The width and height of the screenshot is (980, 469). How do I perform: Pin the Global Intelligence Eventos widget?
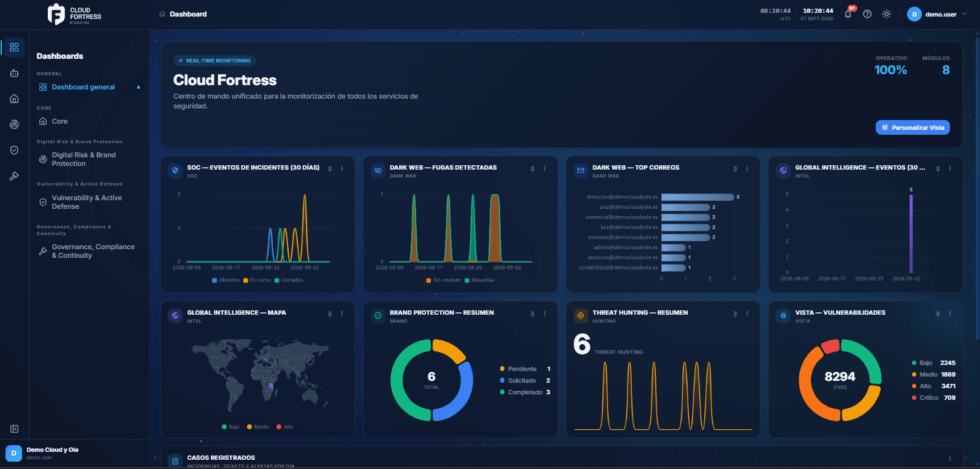pyautogui.click(x=938, y=169)
